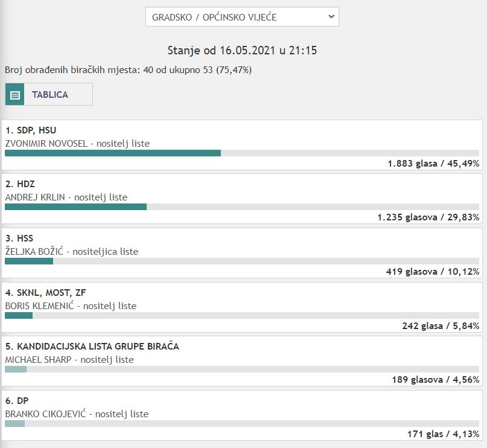This screenshot has width=487, height=448.
Task: Click the 1.883 glasa / 45,49% result
Action: [433, 164]
